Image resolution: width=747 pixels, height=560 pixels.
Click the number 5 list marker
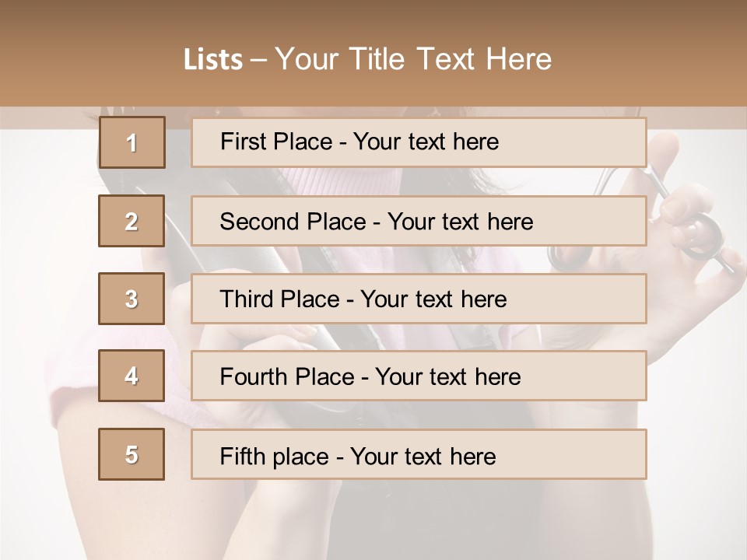[x=132, y=454]
